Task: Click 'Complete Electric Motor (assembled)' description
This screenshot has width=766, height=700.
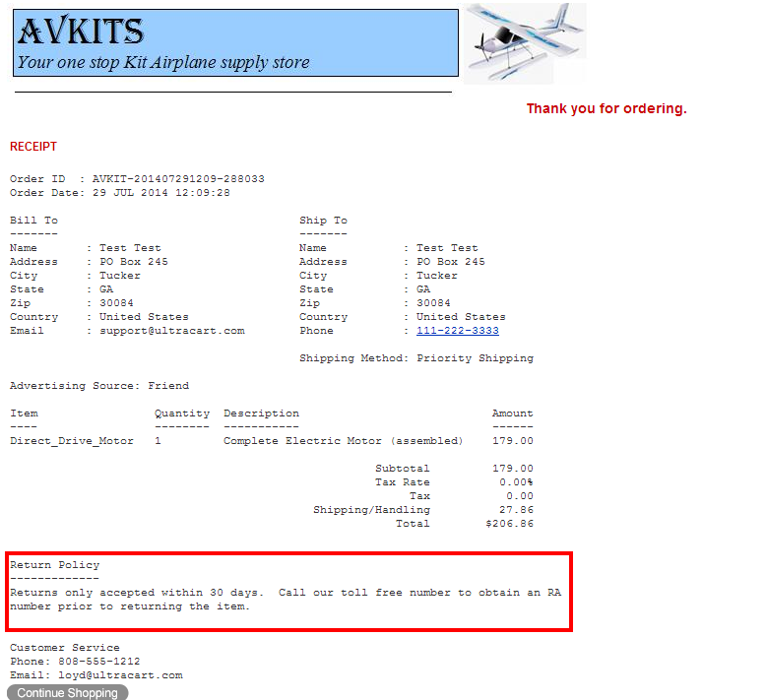Action: tap(343, 441)
